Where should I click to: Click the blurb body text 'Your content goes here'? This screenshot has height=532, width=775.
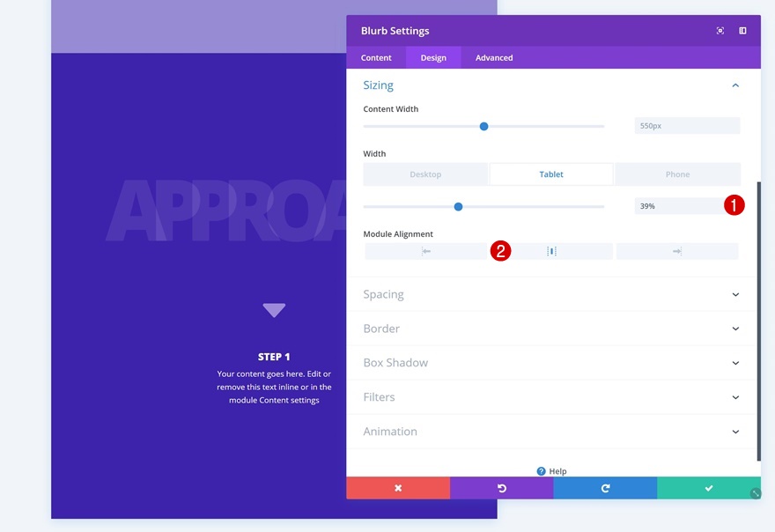(x=274, y=388)
